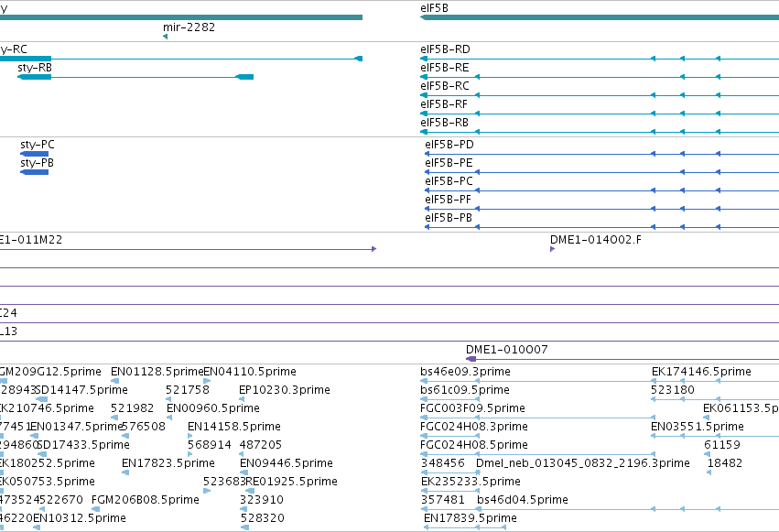The width and height of the screenshot is (779, 532).
Task: Select EST FGC024H08.5prime
Action: pos(474,445)
